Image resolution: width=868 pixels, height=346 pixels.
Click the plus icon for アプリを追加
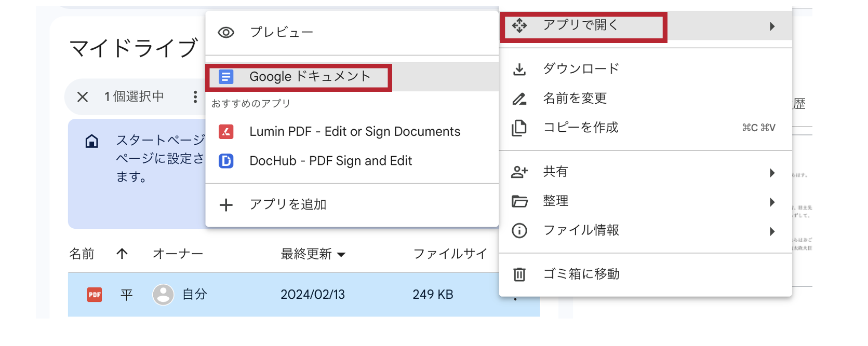click(226, 205)
